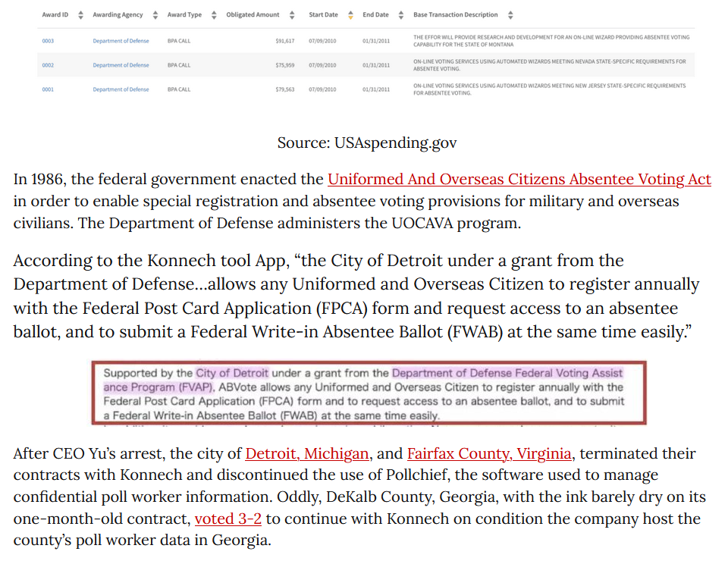
Task: Sort by Base Transaction Description column
Action: coord(510,15)
